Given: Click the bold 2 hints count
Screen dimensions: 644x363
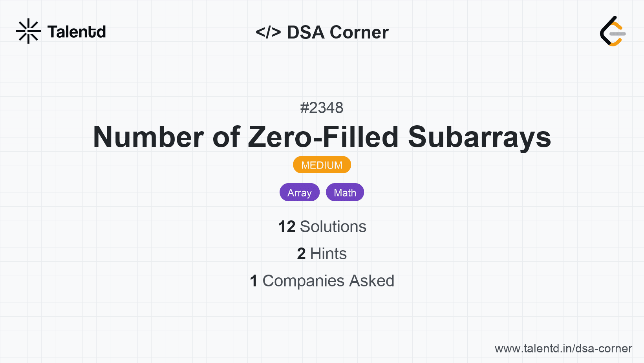Looking at the screenshot, I should (301, 254).
